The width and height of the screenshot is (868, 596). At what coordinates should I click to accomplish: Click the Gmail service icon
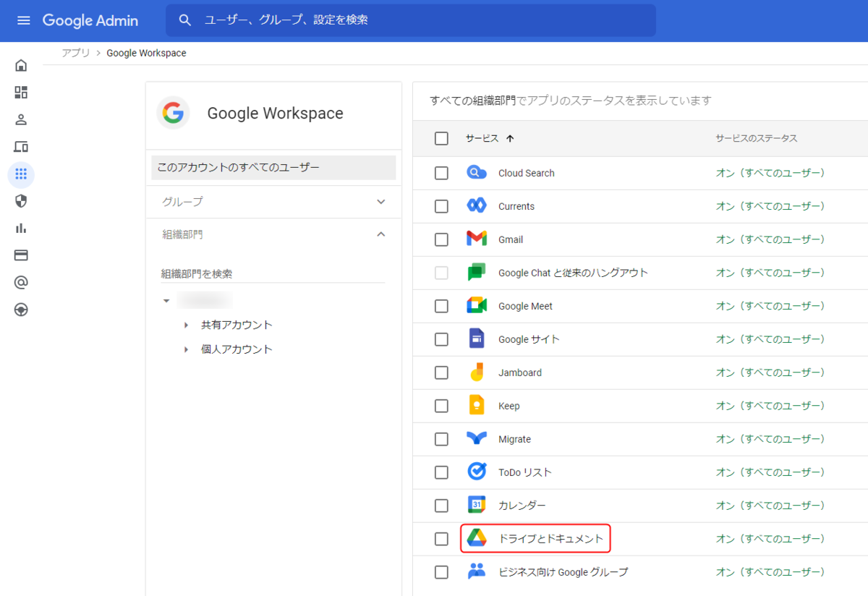point(477,239)
